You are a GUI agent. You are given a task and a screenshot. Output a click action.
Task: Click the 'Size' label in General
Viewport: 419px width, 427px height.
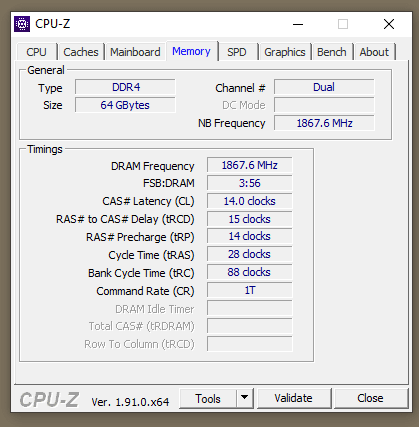click(x=53, y=105)
